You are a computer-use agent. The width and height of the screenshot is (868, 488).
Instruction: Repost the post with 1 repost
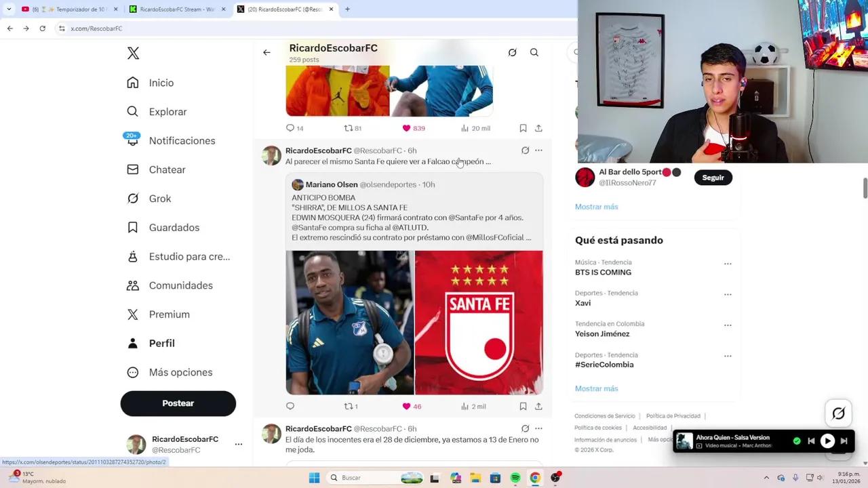[349, 407]
